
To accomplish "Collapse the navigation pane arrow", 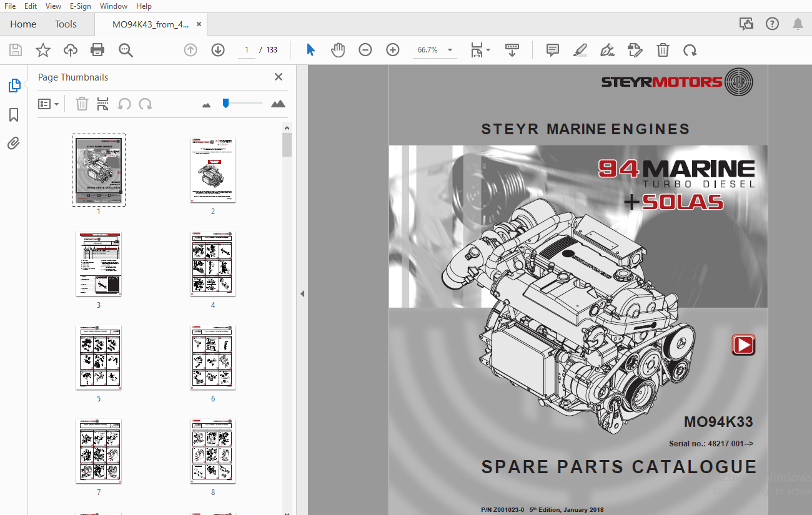I will coord(303,293).
